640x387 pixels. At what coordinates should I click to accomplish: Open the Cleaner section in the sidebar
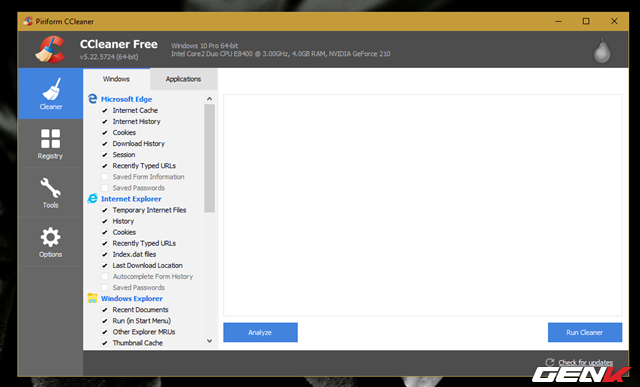pyautogui.click(x=51, y=94)
